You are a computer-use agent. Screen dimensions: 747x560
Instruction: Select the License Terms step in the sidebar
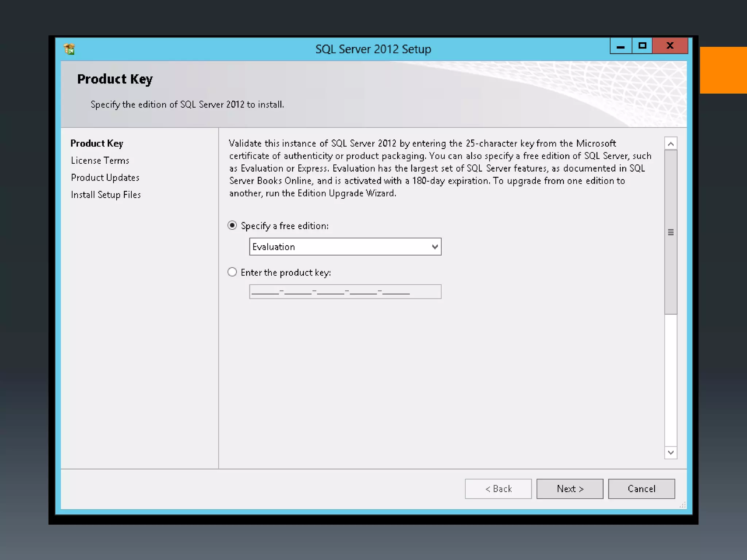click(x=100, y=160)
